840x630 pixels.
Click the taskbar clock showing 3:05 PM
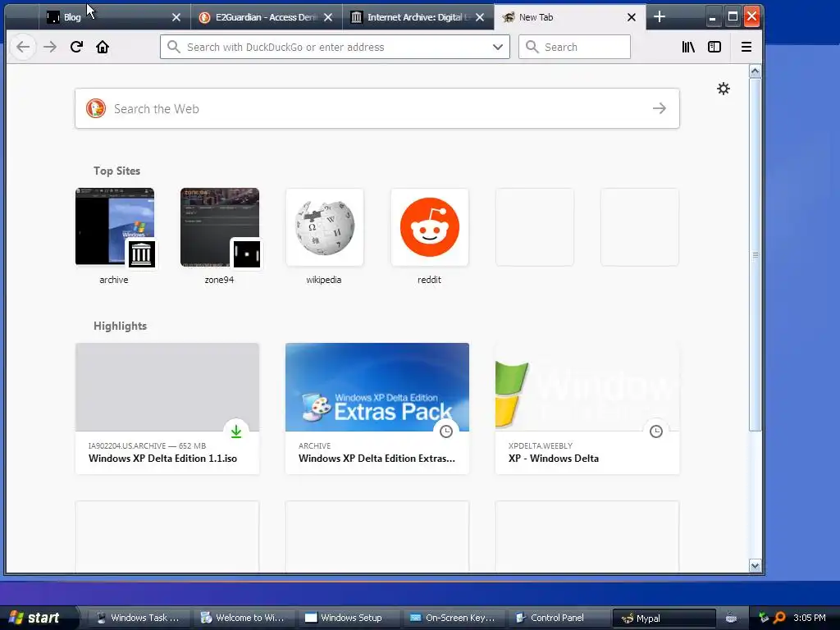(809, 618)
